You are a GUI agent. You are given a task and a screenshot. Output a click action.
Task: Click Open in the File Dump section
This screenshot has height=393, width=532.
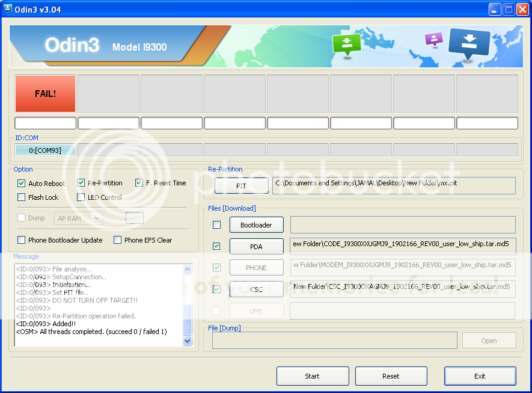point(489,340)
